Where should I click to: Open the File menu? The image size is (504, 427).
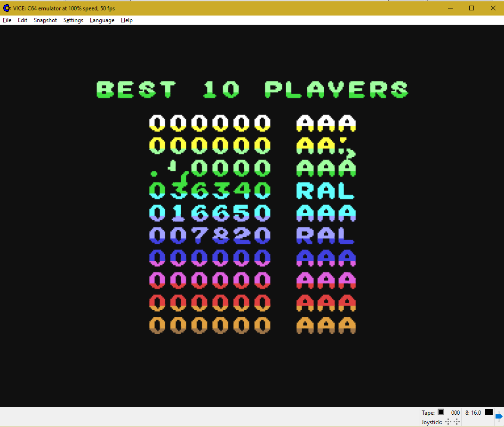[x=7, y=20]
